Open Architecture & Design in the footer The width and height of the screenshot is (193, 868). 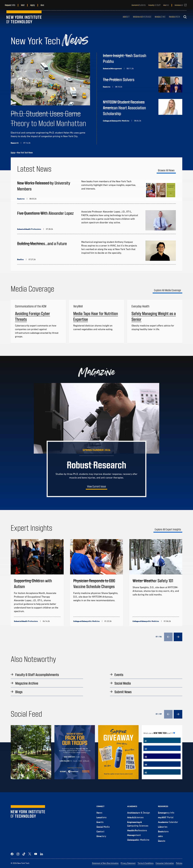coord(139,812)
